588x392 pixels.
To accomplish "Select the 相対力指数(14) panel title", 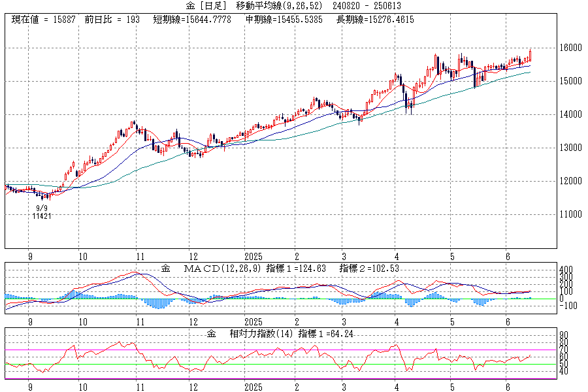I will [259, 334].
